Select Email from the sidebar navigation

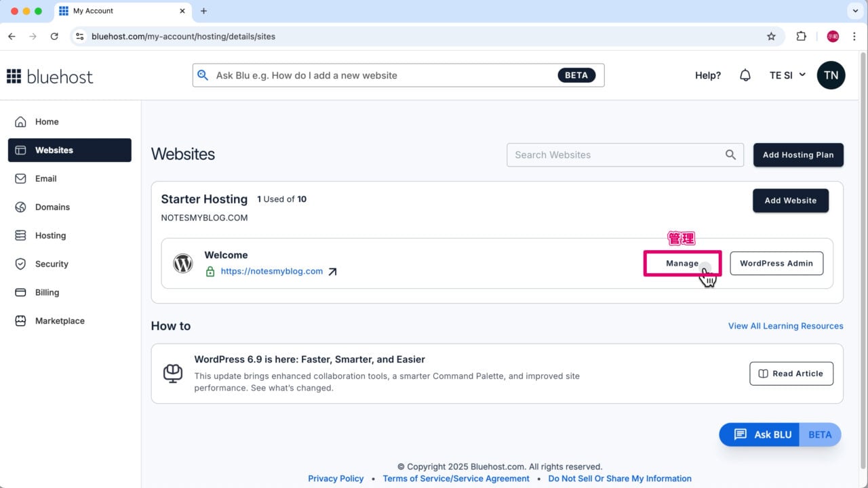pyautogui.click(x=45, y=178)
